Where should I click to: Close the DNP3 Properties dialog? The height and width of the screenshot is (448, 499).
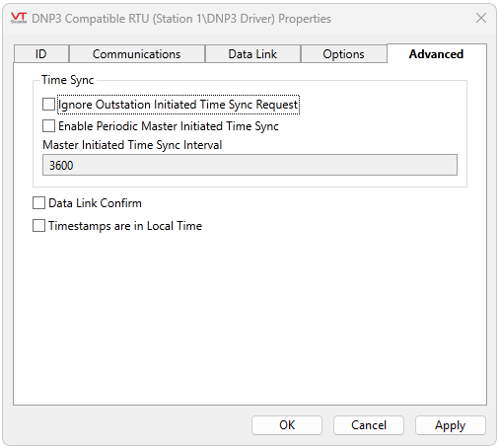pyautogui.click(x=481, y=18)
